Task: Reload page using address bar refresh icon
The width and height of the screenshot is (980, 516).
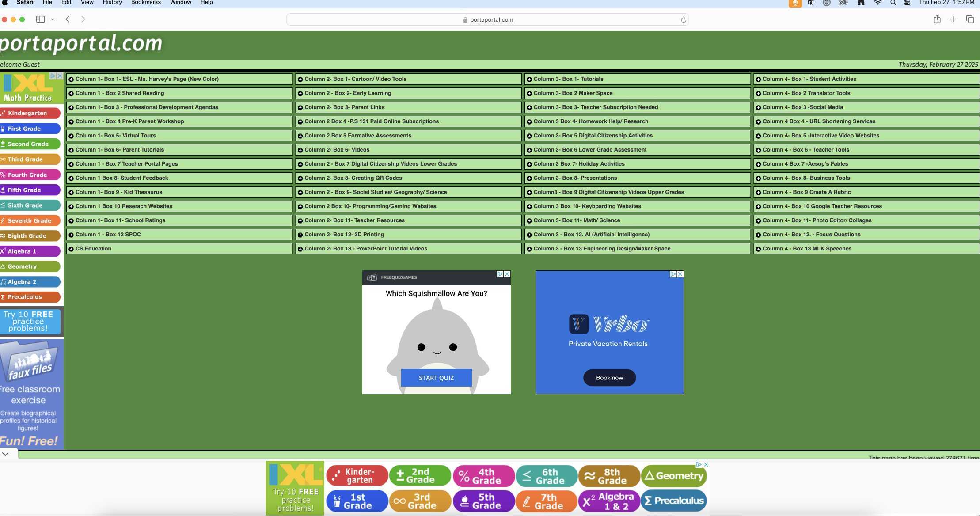Action: 683,20
